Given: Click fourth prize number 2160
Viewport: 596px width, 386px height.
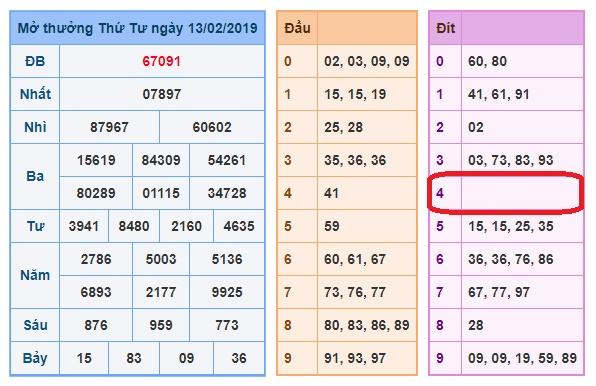Looking at the screenshot, I should 186,226.
